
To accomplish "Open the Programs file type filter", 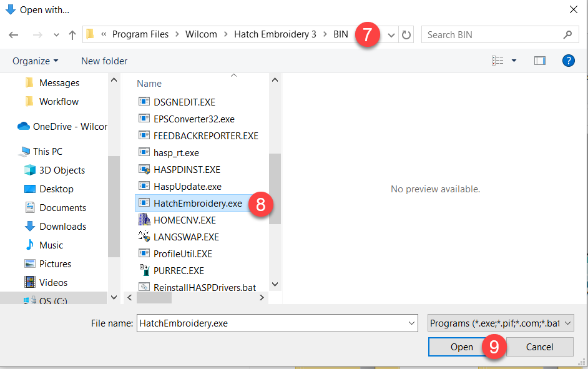I will coord(501,323).
